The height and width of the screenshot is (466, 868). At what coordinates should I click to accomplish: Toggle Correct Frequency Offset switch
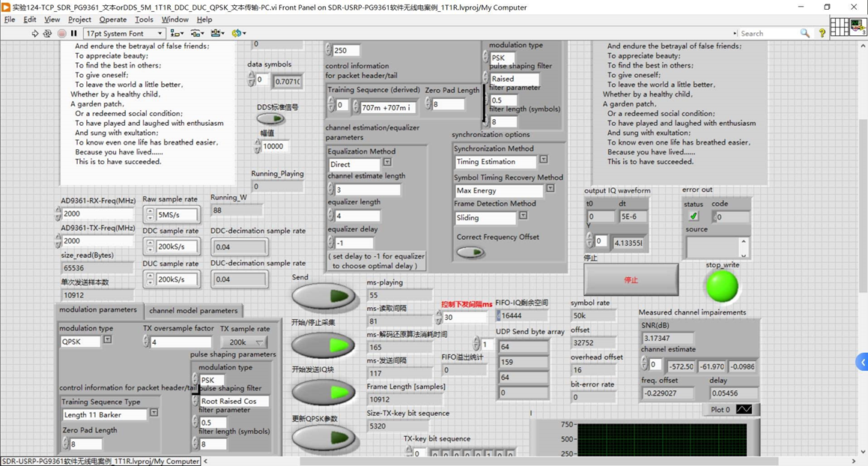coord(470,252)
